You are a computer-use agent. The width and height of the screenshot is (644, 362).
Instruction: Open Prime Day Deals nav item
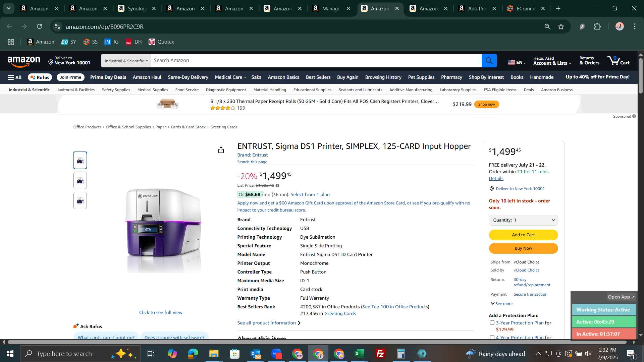(108, 77)
